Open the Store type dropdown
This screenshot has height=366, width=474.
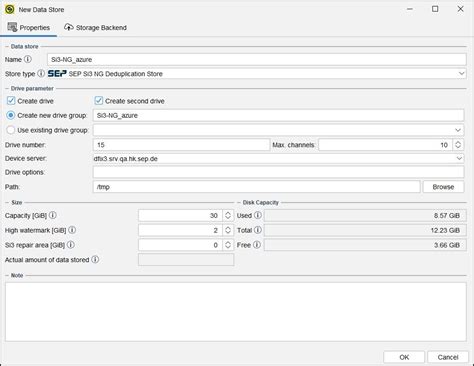click(461, 73)
